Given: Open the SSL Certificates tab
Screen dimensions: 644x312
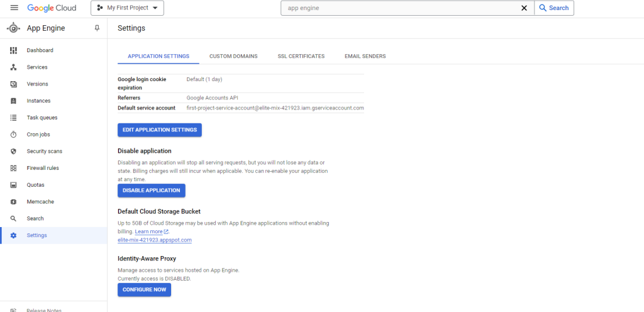Looking at the screenshot, I should (301, 56).
